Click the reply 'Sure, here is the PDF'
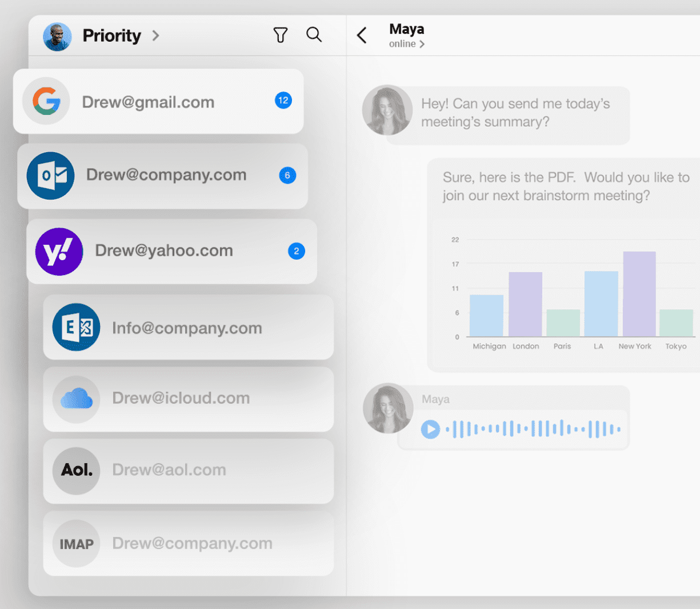700x609 pixels. [566, 186]
